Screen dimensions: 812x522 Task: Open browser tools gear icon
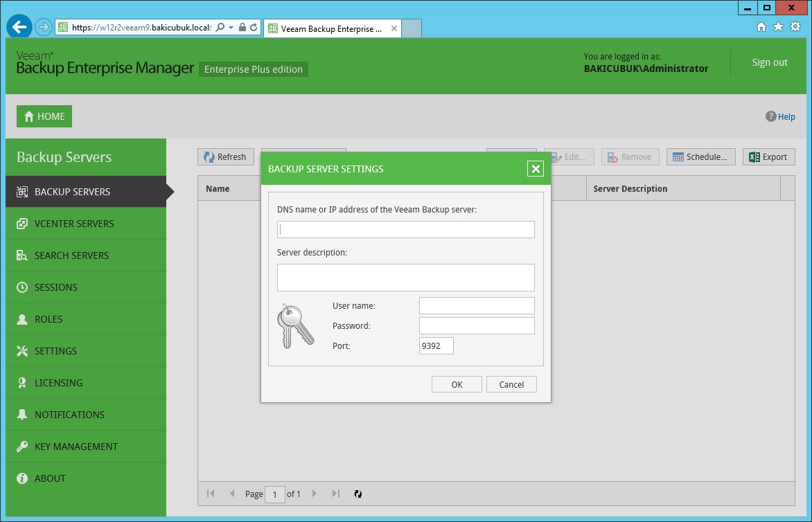(795, 27)
